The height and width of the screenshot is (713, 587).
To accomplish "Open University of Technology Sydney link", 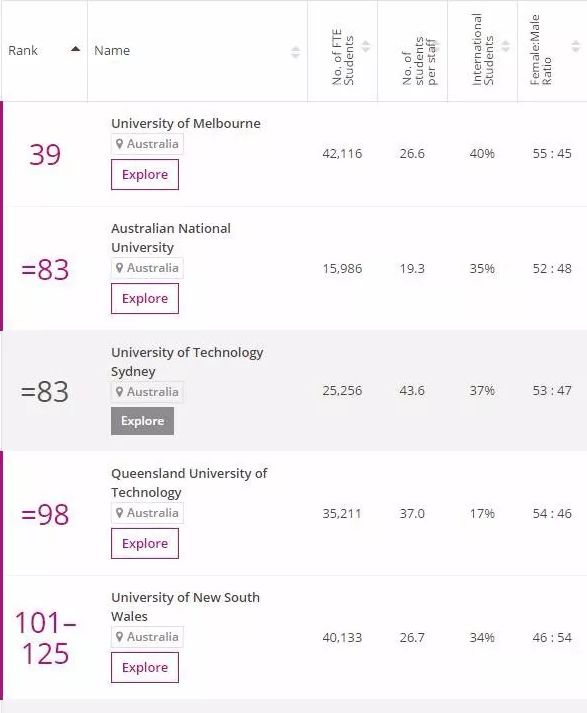I will [x=187, y=362].
